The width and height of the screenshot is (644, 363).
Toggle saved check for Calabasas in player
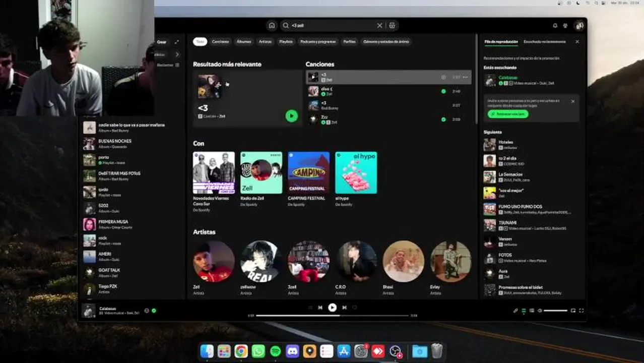(x=154, y=311)
